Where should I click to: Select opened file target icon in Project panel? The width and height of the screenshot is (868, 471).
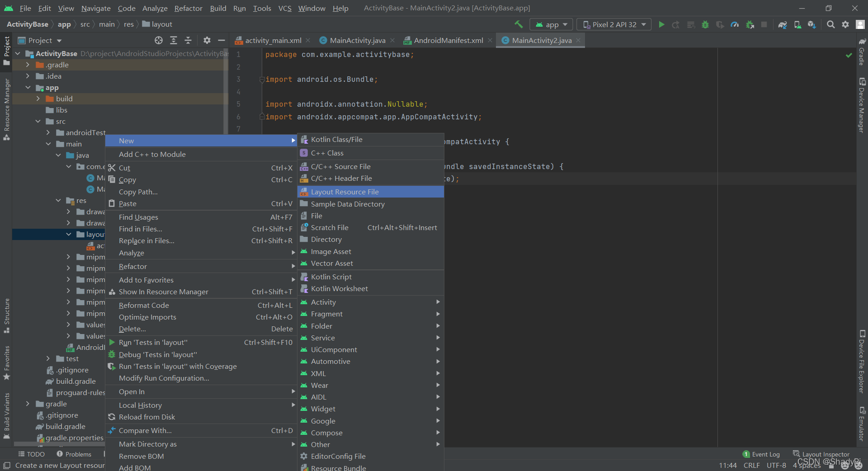pos(159,40)
